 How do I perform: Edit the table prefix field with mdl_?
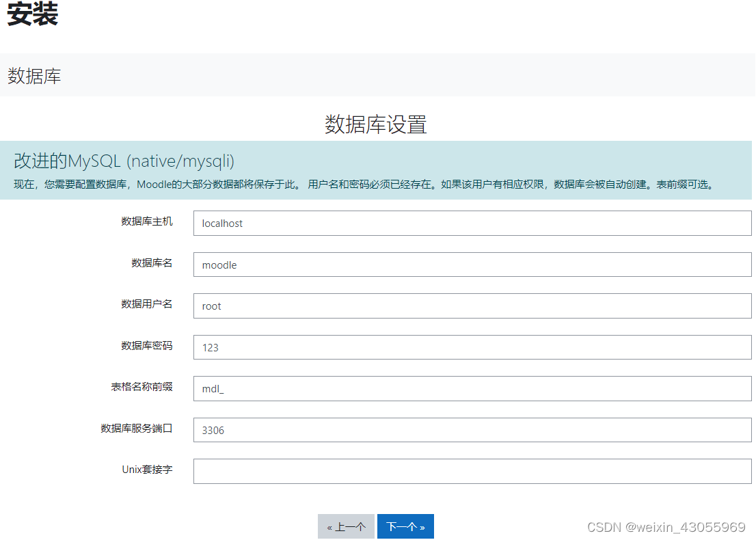[472, 389]
